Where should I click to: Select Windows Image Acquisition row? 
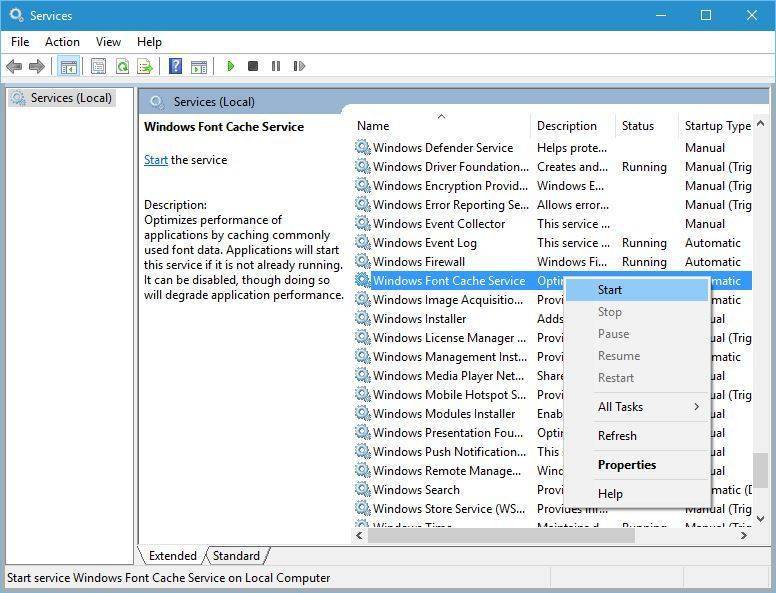point(459,299)
